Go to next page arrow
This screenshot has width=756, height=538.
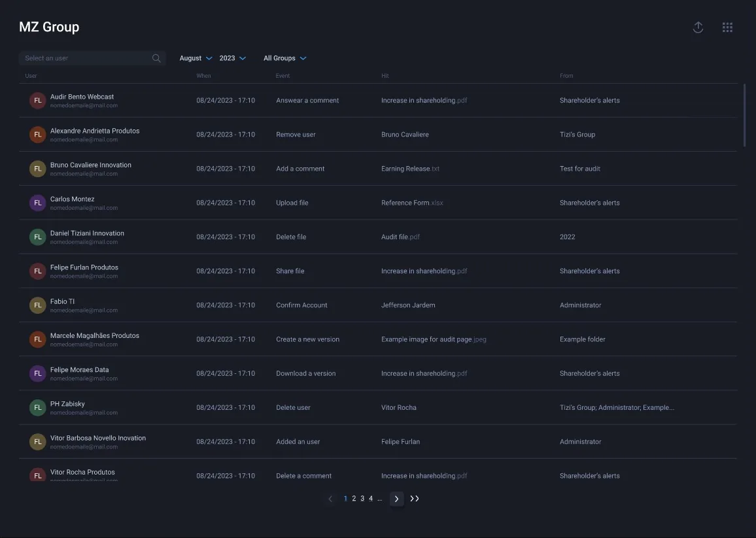396,499
